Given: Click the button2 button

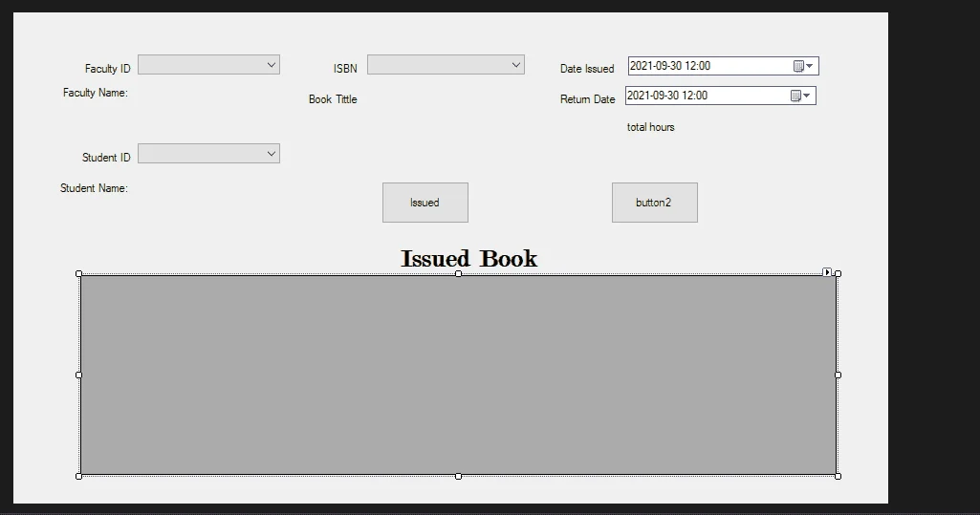Looking at the screenshot, I should click(655, 203).
